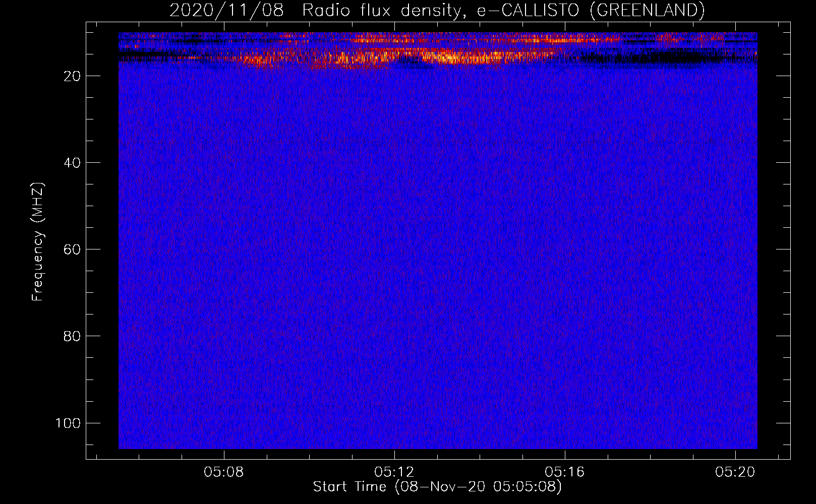Image resolution: width=816 pixels, height=504 pixels.
Task: Click the 'Start Time (08-Nov-20 05:05:08)' label
Action: coord(437,487)
